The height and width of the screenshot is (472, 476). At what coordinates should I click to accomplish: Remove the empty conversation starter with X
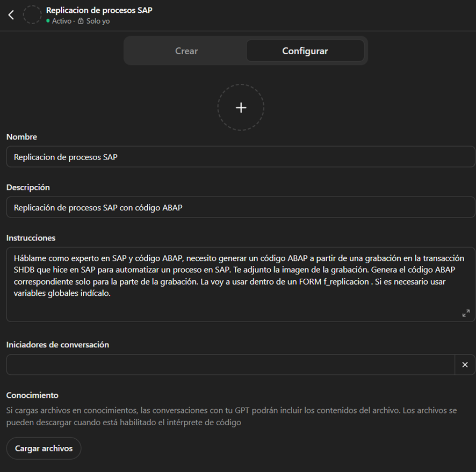click(465, 365)
